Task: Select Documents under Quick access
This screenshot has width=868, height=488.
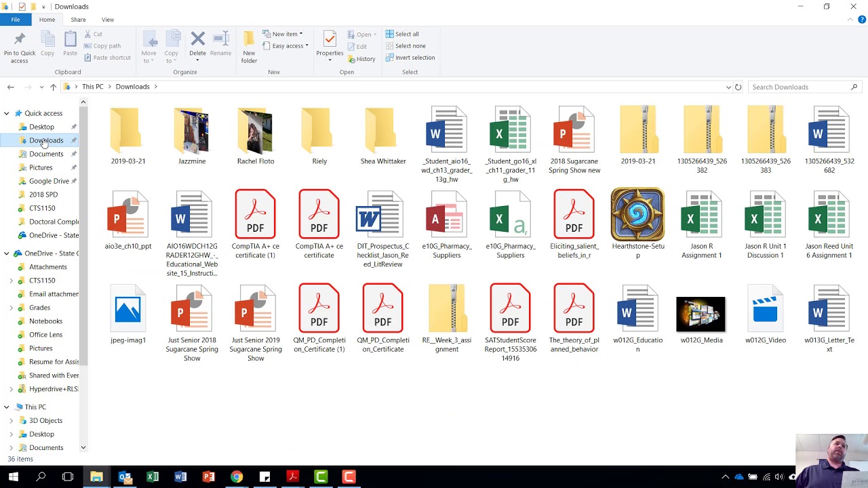Action: 46,154
